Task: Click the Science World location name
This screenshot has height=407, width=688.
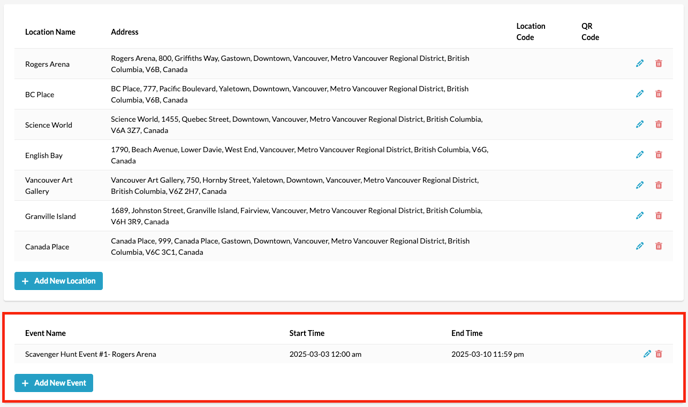Action: (49, 125)
